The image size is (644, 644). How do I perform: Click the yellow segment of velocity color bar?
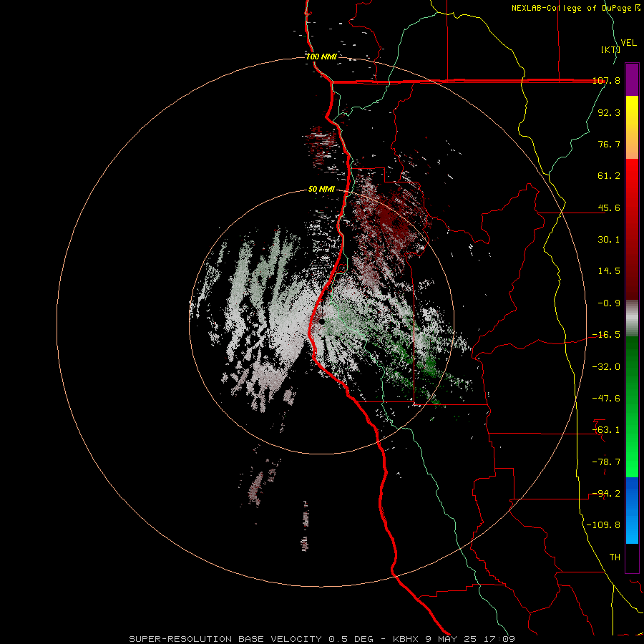pyautogui.click(x=632, y=113)
